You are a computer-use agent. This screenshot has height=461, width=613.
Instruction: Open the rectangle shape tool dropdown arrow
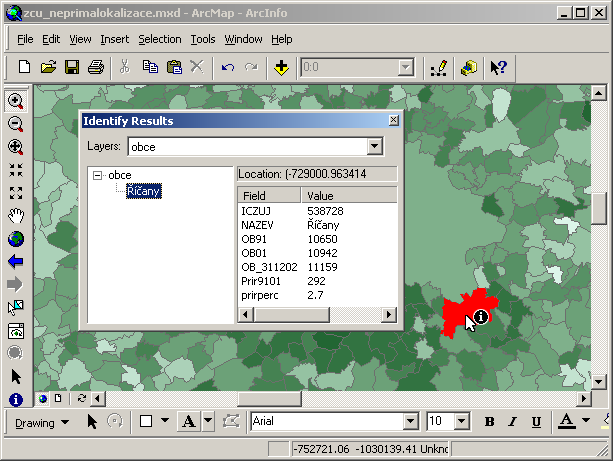pyautogui.click(x=165, y=421)
